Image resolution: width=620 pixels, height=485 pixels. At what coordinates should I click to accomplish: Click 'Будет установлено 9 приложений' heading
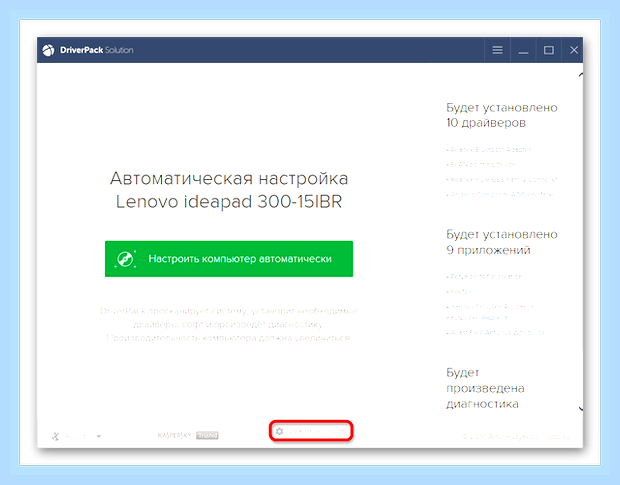(502, 242)
